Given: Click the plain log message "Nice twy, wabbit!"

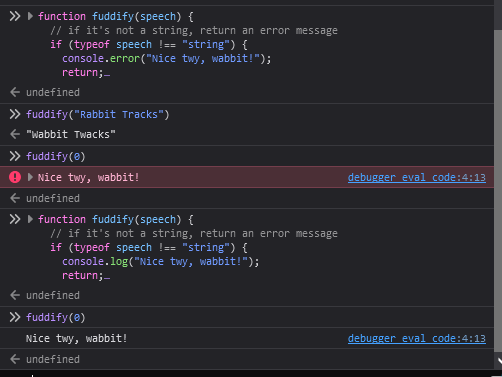Looking at the screenshot, I should point(77,338).
